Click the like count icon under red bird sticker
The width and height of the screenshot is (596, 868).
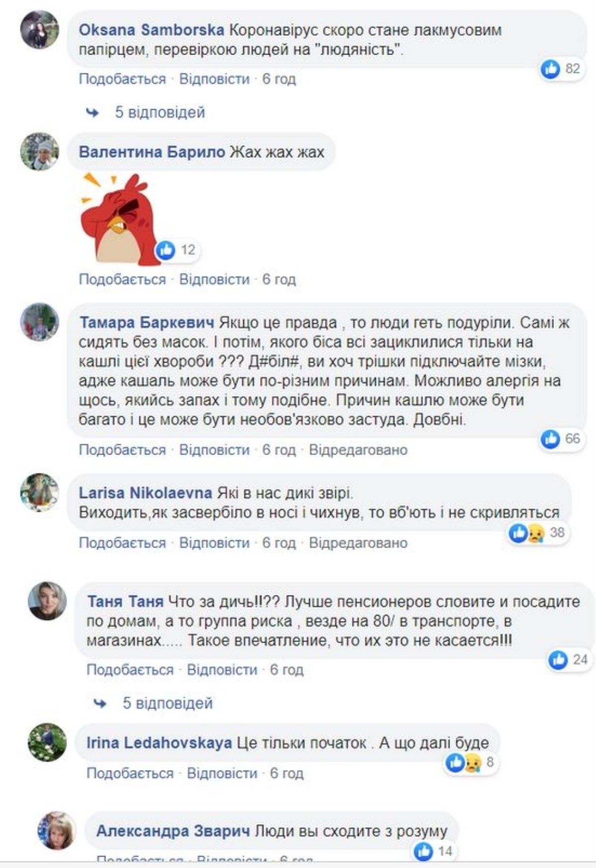pos(176,250)
